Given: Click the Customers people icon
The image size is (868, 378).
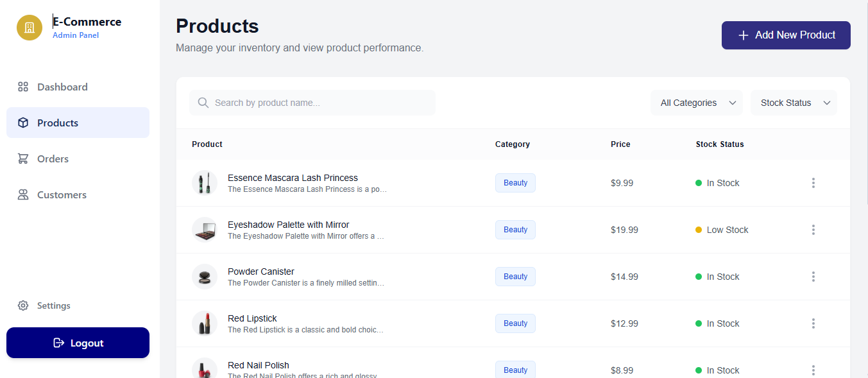Looking at the screenshot, I should pos(23,194).
